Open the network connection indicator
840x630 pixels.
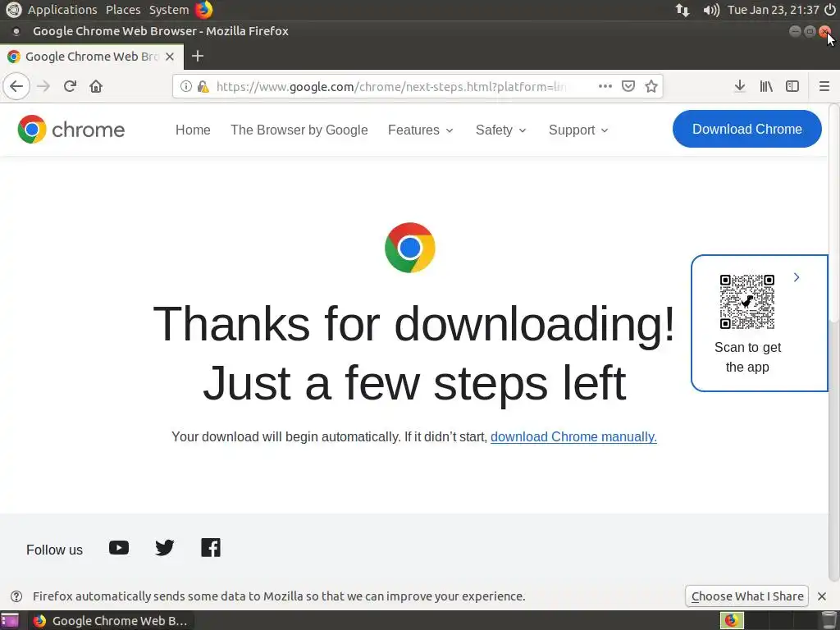682,10
